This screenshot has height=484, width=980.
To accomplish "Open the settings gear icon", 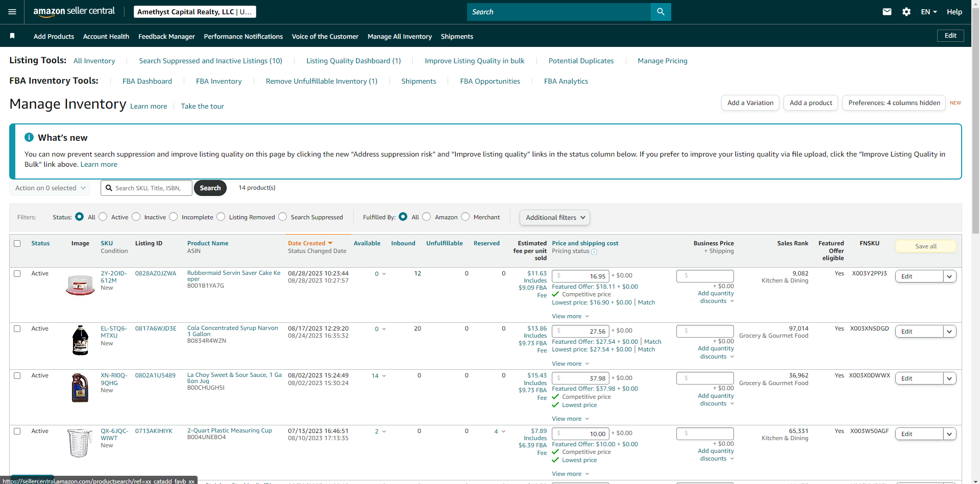I will coord(906,12).
